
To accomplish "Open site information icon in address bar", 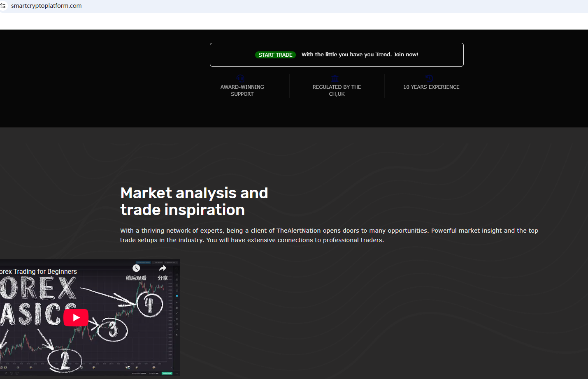I will [x=3, y=6].
